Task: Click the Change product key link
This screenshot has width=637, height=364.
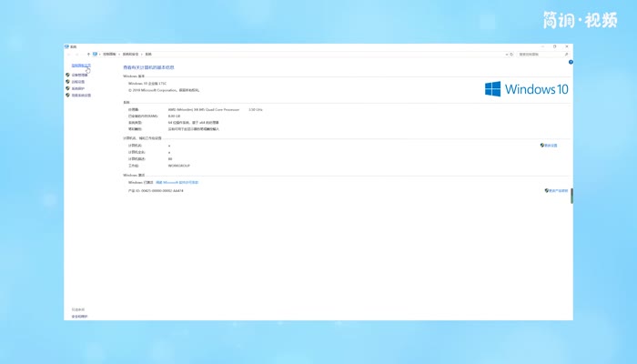Action: pyautogui.click(x=558, y=191)
